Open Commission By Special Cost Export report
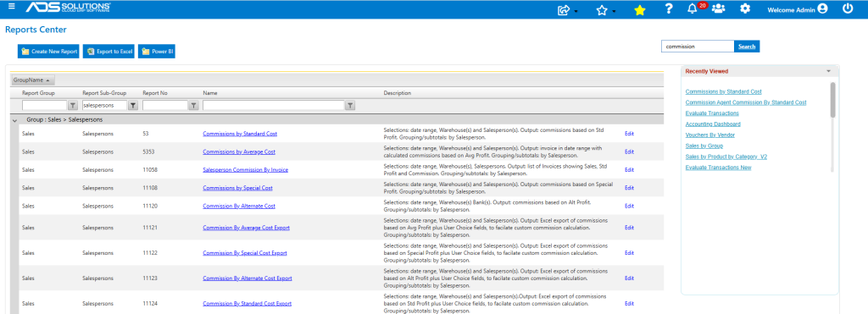The height and width of the screenshot is (314, 868). pyautogui.click(x=245, y=253)
